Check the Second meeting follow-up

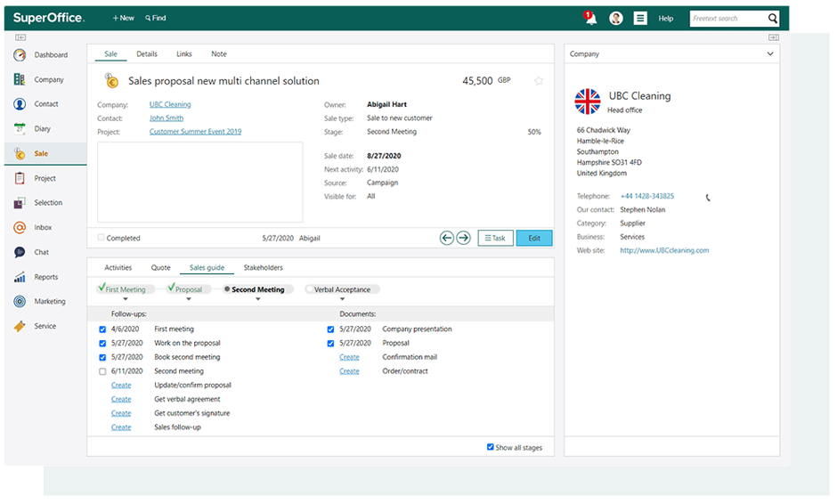pyautogui.click(x=102, y=371)
